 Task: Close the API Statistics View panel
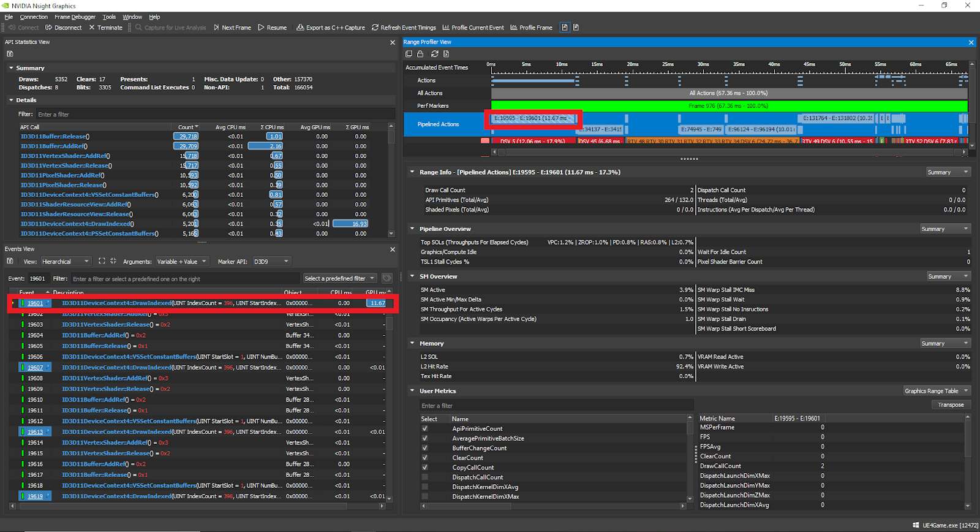393,42
